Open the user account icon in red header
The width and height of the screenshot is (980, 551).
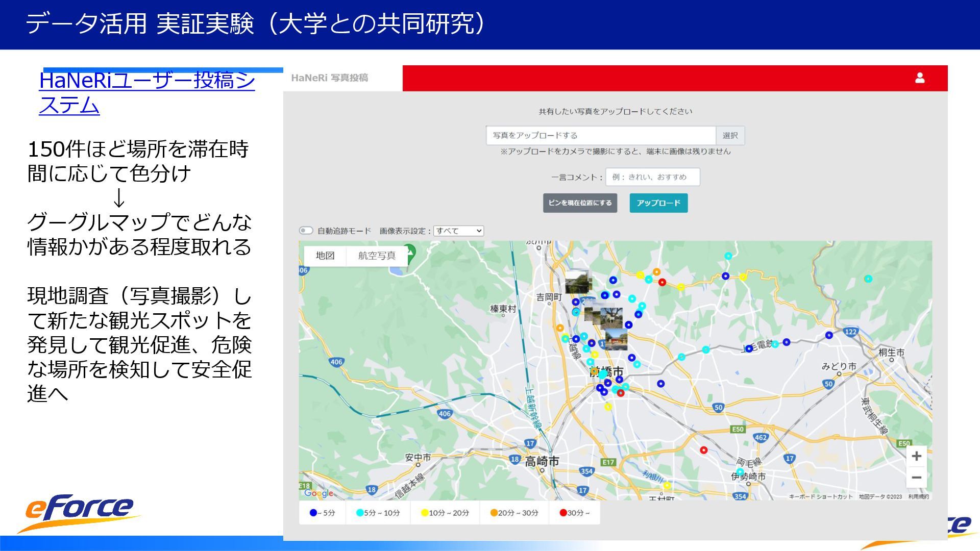point(920,78)
